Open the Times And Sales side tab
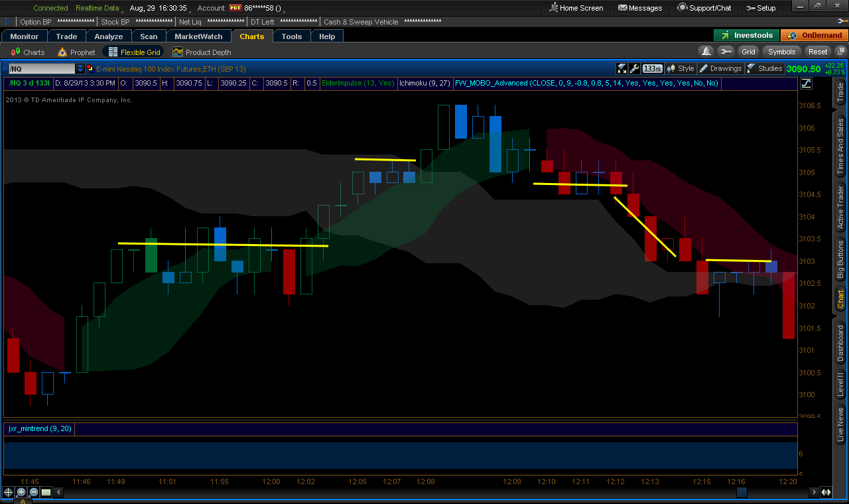 click(x=840, y=146)
